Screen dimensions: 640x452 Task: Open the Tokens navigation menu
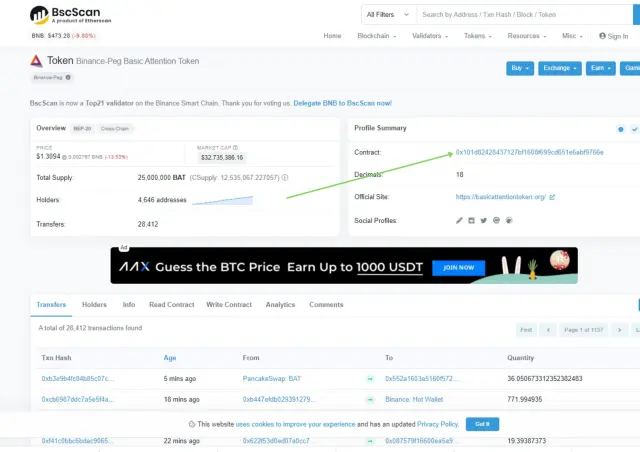478,36
